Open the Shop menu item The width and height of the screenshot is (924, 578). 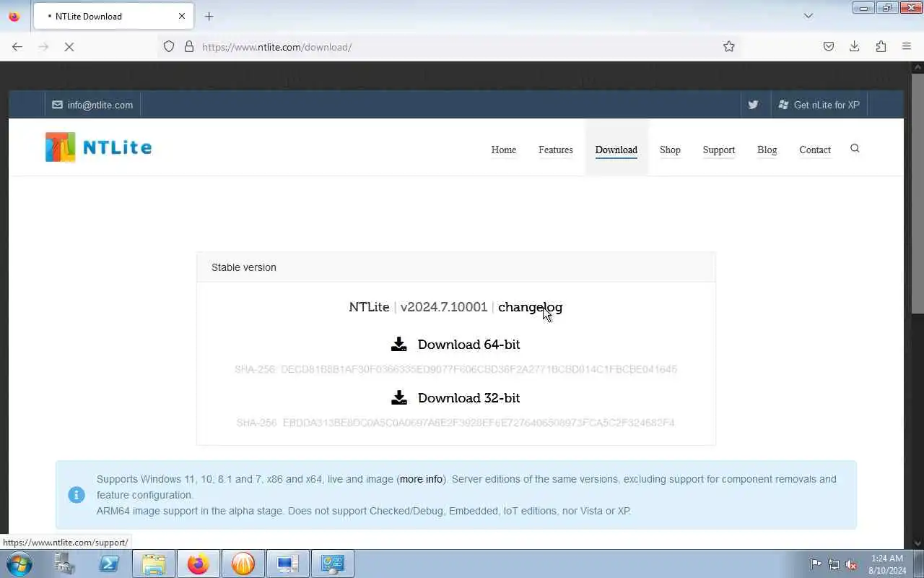pyautogui.click(x=670, y=150)
